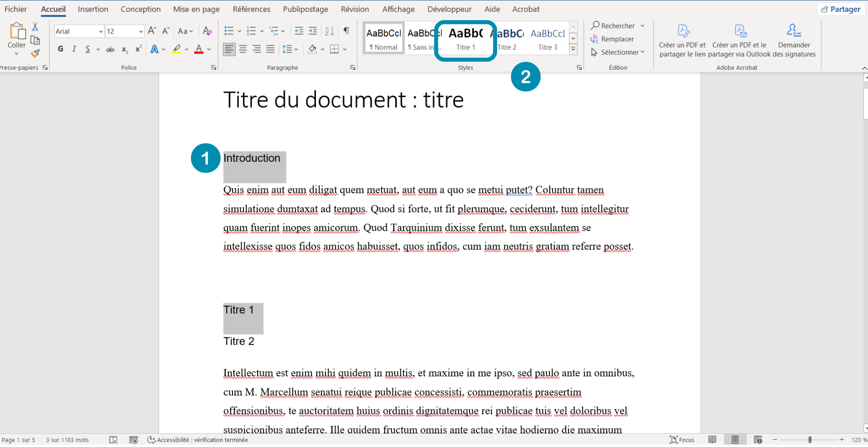Apply a bulleted list to the paragraph

click(x=229, y=31)
